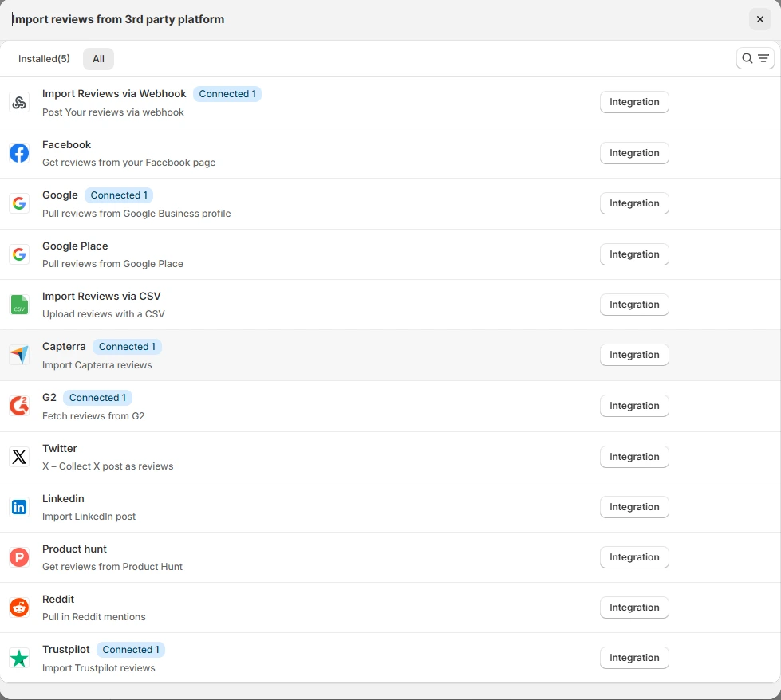Viewport: 781px width, 700px height.
Task: Open Integration for Import Reviews via Webhook
Action: click(x=633, y=102)
